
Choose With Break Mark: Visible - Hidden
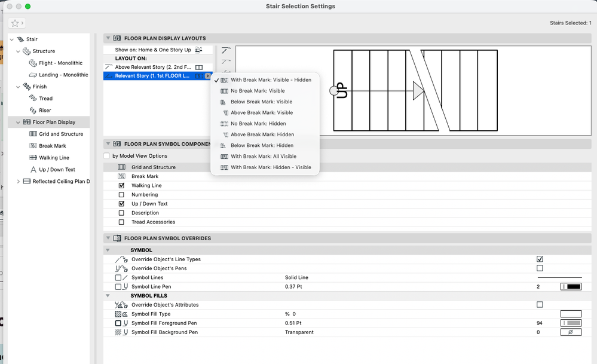click(265, 80)
